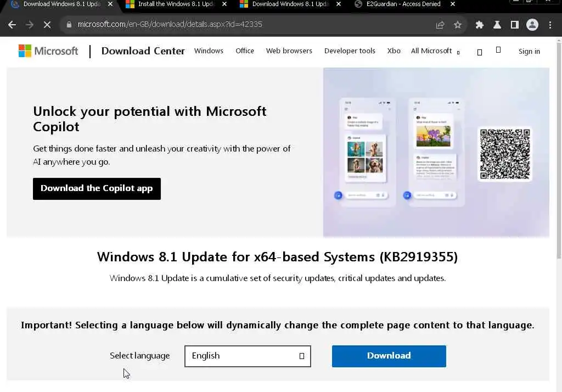Open the Windows nav menu item
The width and height of the screenshot is (562, 392).
pos(209,51)
